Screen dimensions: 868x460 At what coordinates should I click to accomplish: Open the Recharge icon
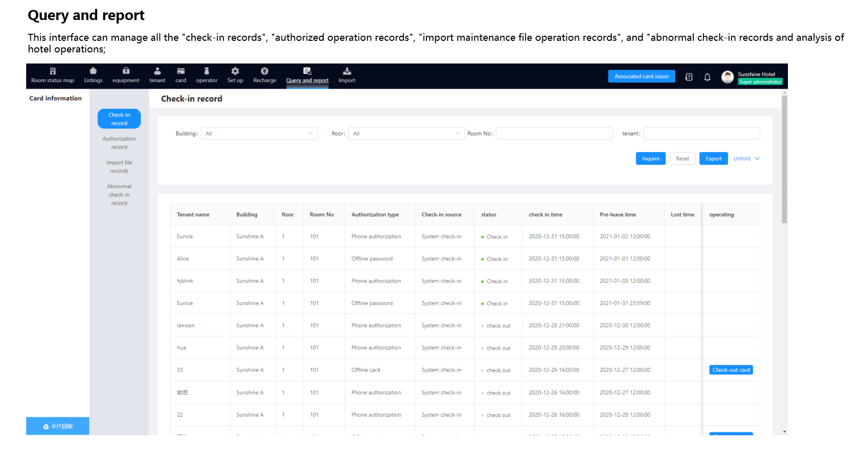(264, 71)
